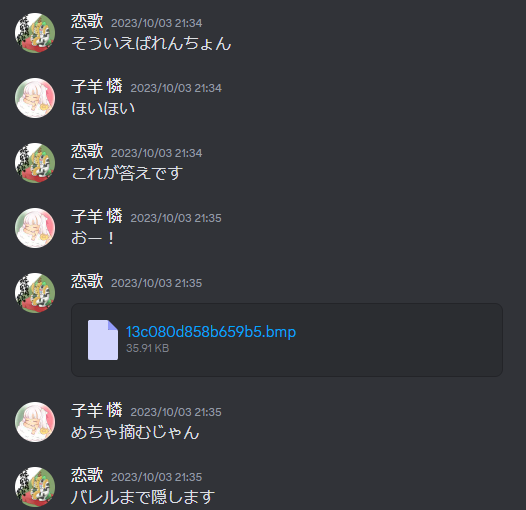Click 子羊 憐's avatar next to おー！

point(35,228)
